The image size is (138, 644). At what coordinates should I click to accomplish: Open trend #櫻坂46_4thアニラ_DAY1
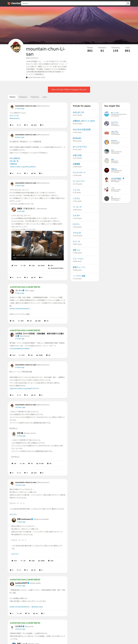click(84, 121)
